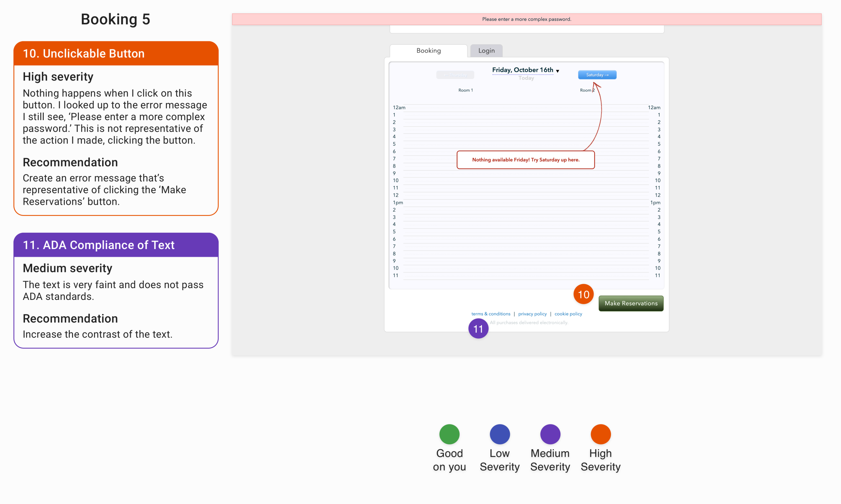Open the privacy policy link

[532, 314]
